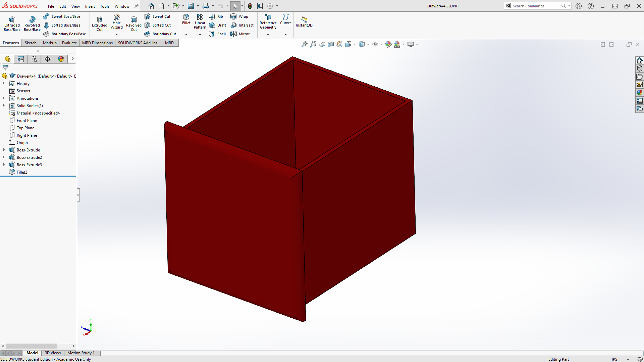Viewport: 644px width, 362px height.
Task: Select the Fillet feature tool
Action: click(186, 20)
